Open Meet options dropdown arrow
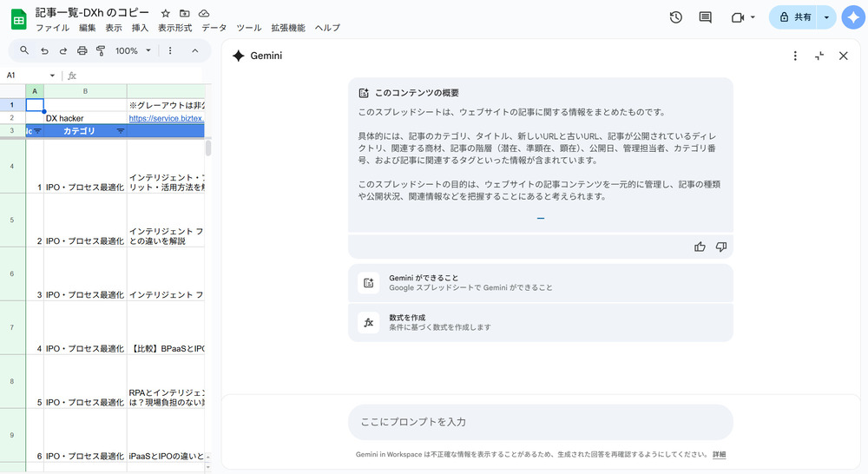Screen dimensions: 868x474 753,17
